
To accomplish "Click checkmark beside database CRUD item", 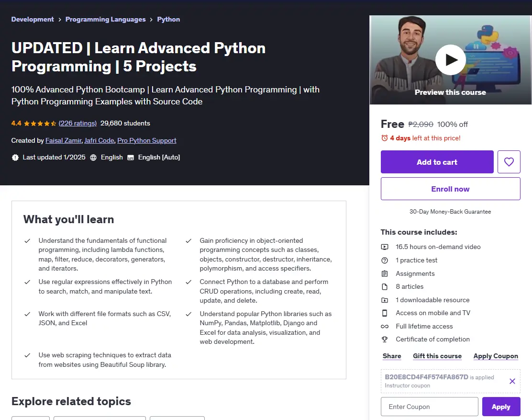I will 188,282.
